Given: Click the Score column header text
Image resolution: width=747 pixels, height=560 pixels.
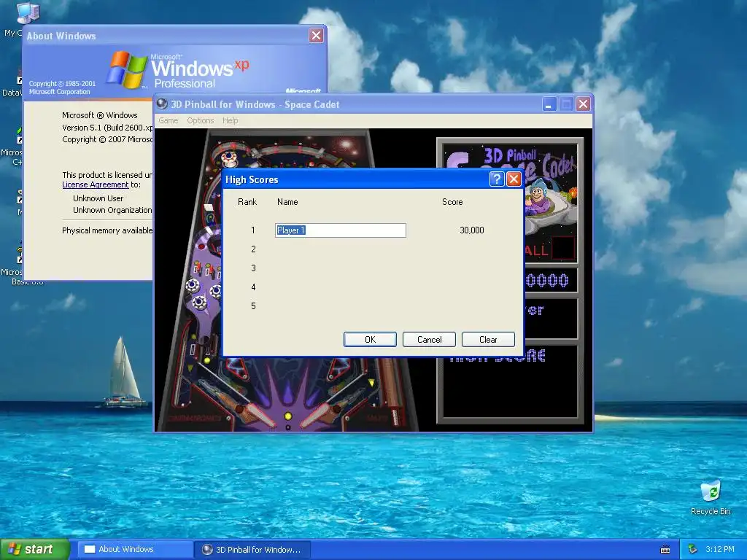Looking at the screenshot, I should [x=452, y=202].
